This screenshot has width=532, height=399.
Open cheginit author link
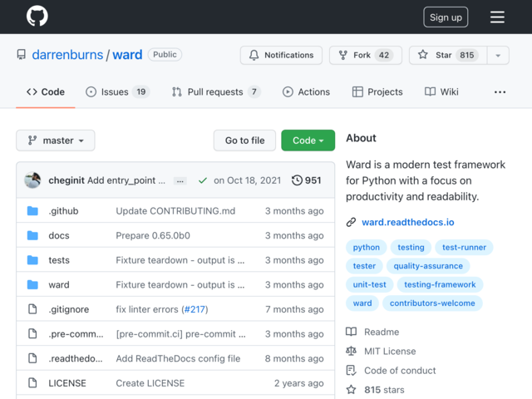[x=66, y=180]
